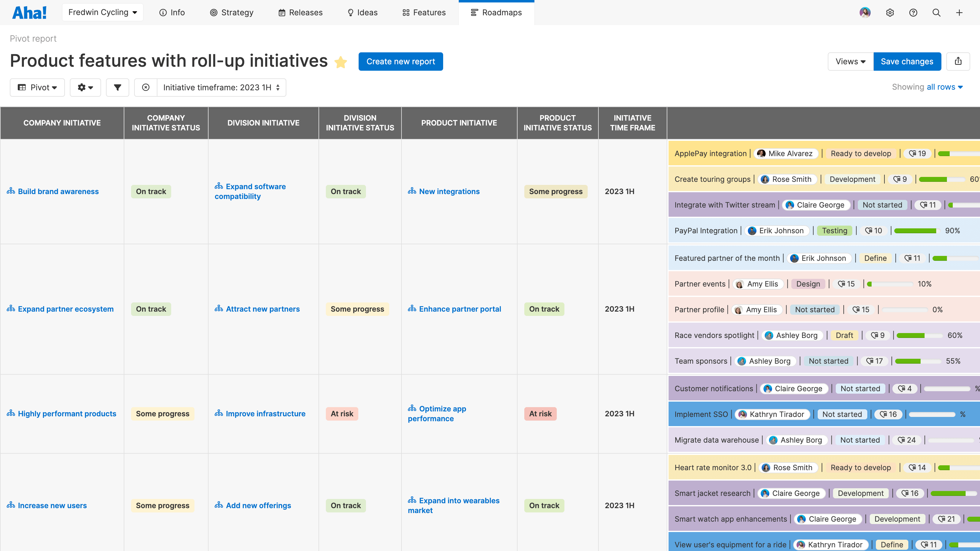The width and height of the screenshot is (980, 551).
Task: Open report customization via the gear icon
Action: point(85,87)
